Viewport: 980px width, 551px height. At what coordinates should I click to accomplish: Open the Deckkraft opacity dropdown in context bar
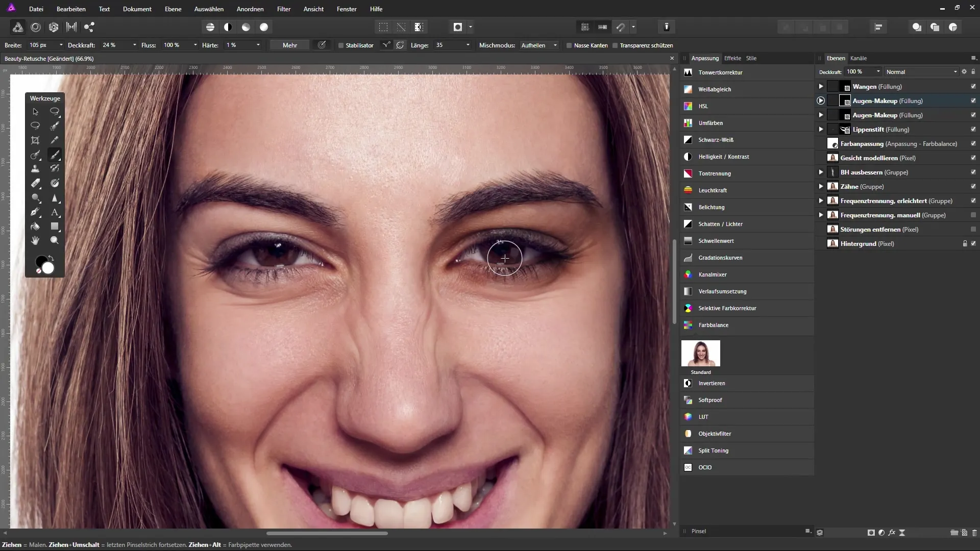pyautogui.click(x=134, y=45)
